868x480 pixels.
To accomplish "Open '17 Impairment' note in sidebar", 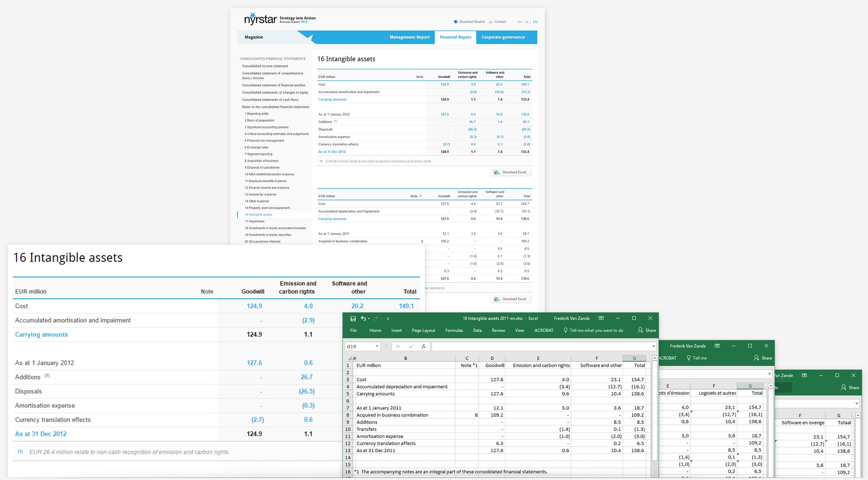I will click(254, 221).
